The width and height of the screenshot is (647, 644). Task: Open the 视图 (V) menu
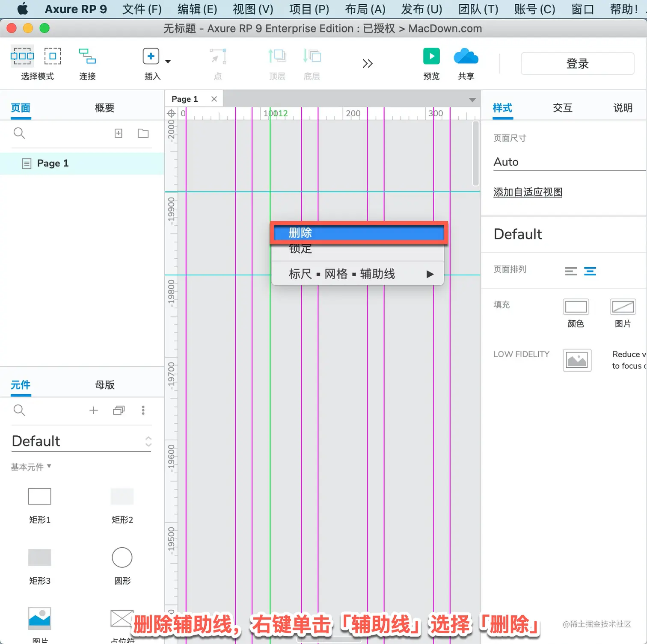[253, 9]
